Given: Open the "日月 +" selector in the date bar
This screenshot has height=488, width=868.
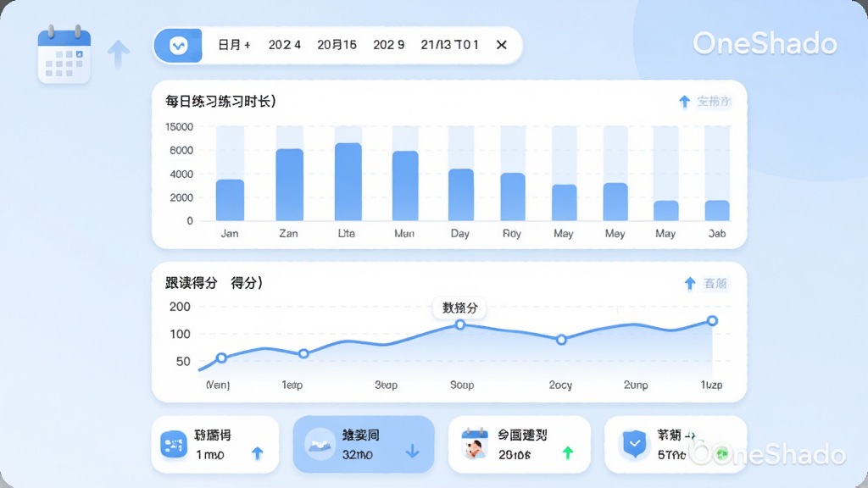Looking at the screenshot, I should click(x=234, y=45).
